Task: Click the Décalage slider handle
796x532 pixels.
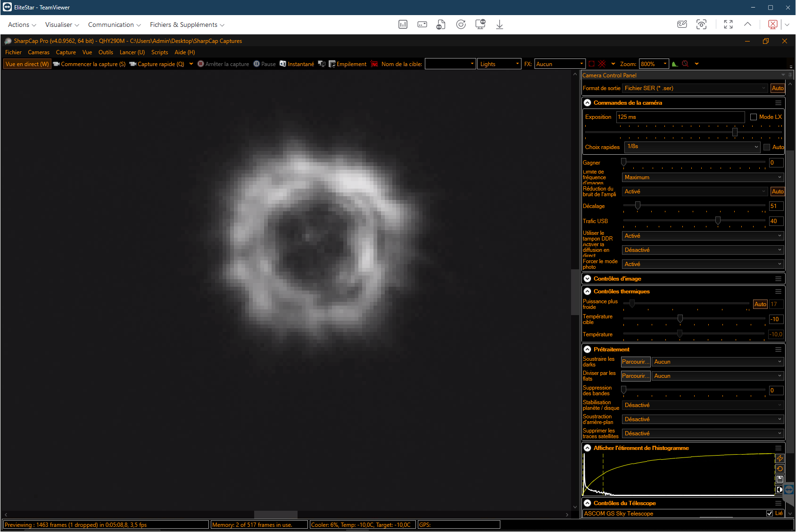Action: (638, 206)
